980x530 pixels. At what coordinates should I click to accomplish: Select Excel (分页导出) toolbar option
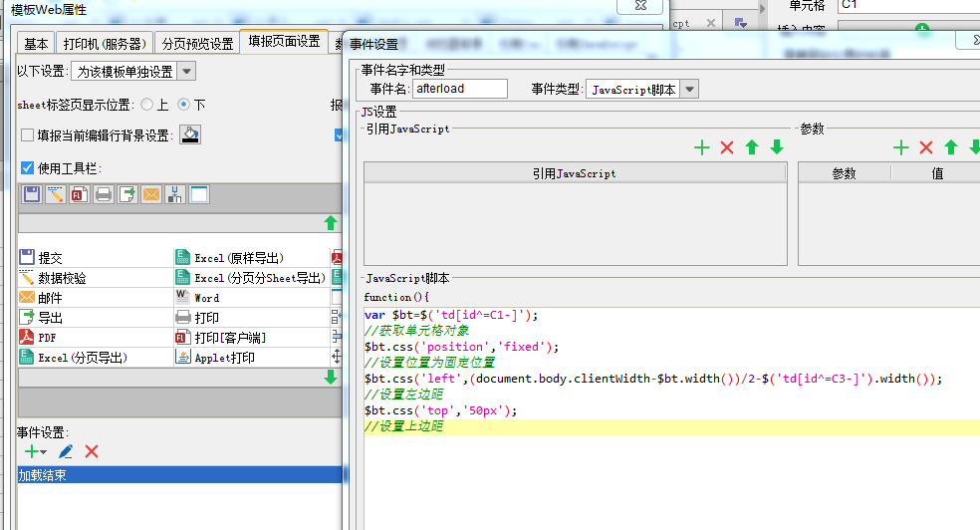pyautogui.click(x=95, y=358)
